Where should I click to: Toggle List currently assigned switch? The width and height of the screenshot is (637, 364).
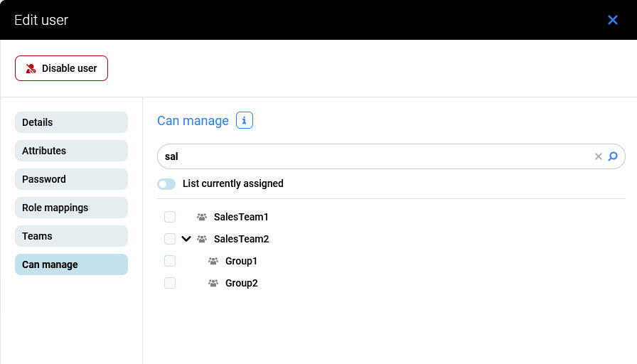166,184
